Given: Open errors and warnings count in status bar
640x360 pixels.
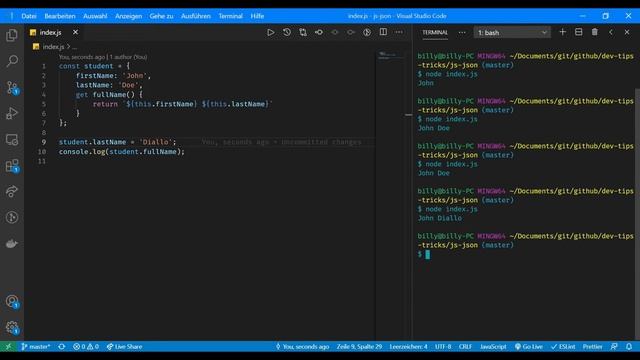Looking at the screenshot, I should click(86, 347).
